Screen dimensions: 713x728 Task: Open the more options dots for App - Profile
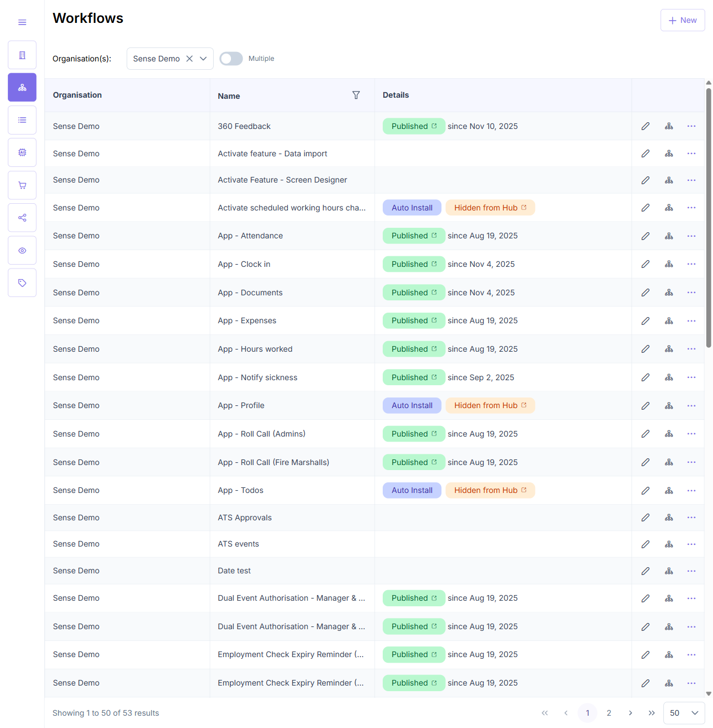[x=692, y=406]
